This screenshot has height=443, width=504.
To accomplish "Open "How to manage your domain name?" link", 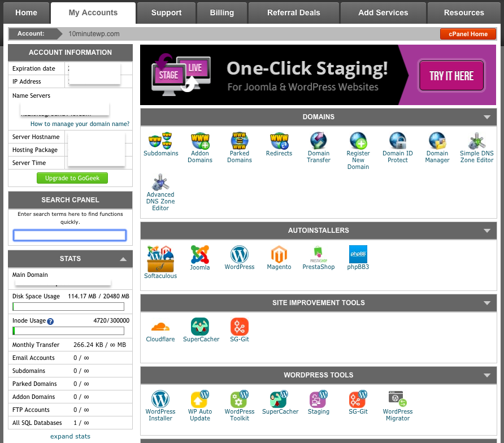I will tap(80, 124).
